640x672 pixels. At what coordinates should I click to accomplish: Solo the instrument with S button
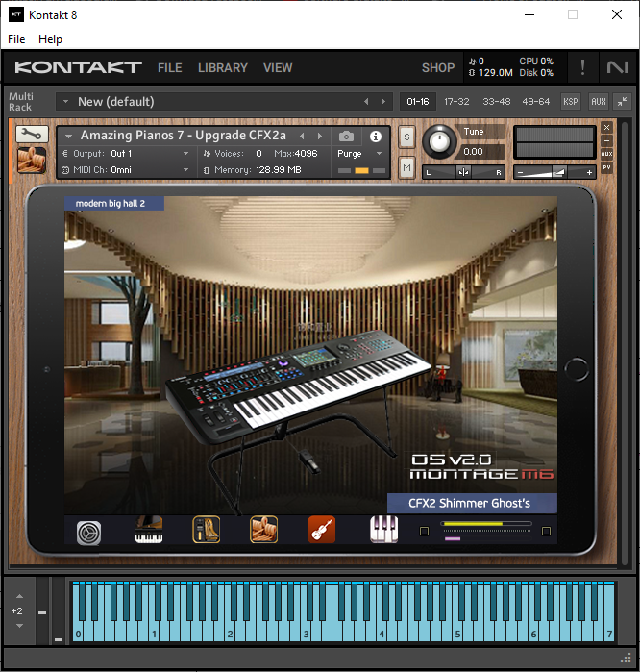pyautogui.click(x=406, y=137)
